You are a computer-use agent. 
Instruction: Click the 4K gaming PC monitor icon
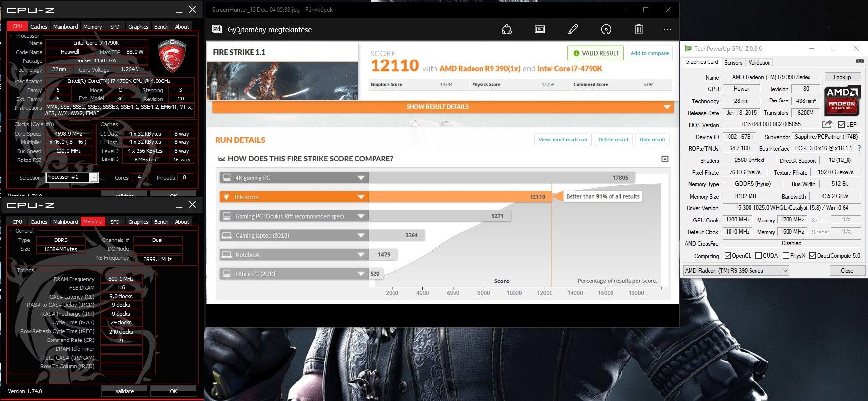[227, 178]
